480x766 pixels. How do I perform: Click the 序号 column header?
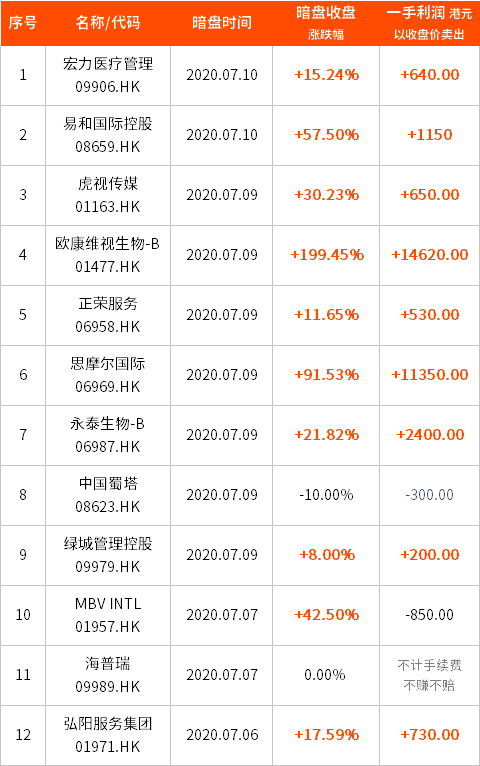click(x=23, y=22)
